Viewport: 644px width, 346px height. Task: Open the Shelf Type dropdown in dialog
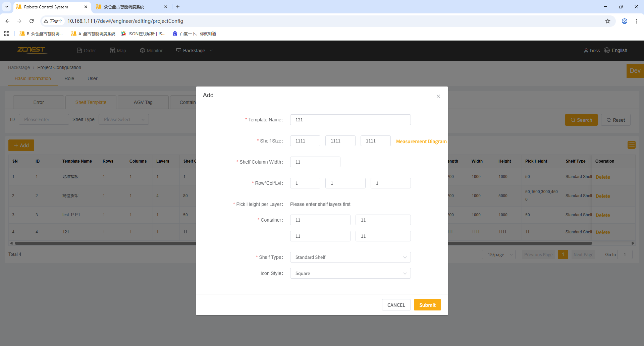[x=350, y=257]
